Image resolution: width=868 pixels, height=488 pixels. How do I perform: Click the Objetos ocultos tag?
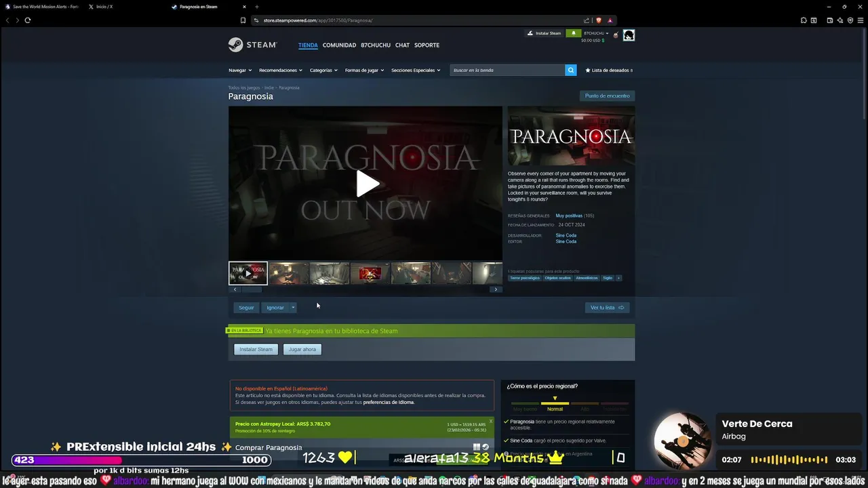pos(557,278)
